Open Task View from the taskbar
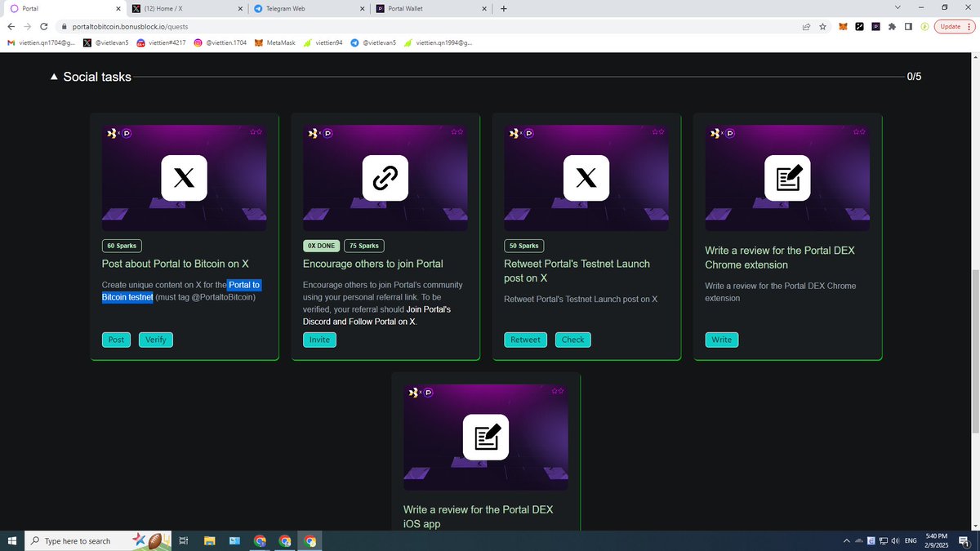Viewport: 980px width, 551px height. [x=184, y=540]
